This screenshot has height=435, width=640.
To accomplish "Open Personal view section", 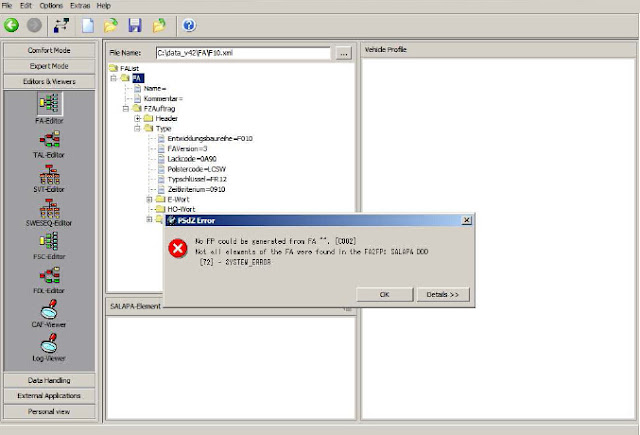I will [49, 411].
